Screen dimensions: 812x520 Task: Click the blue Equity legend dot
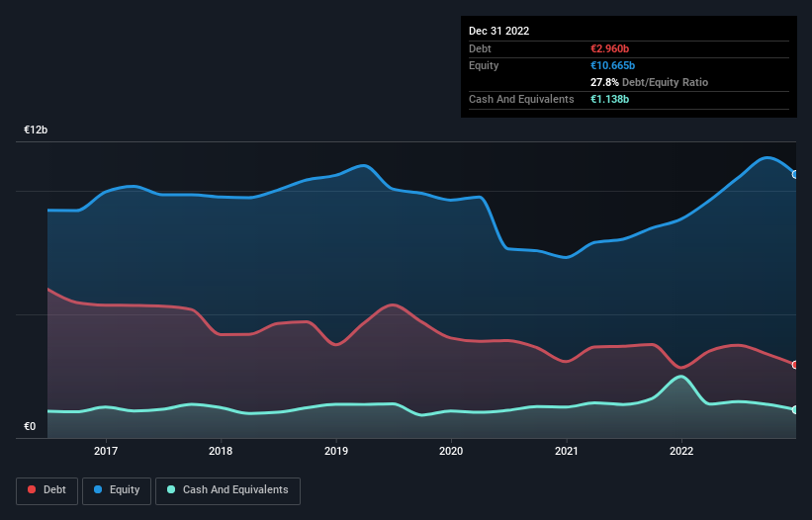point(98,489)
